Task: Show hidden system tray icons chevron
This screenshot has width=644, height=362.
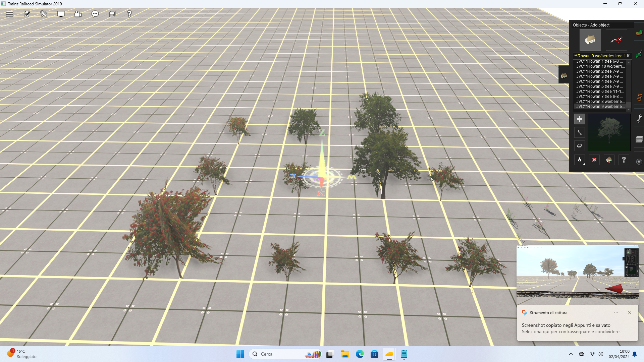Action: coord(571,354)
